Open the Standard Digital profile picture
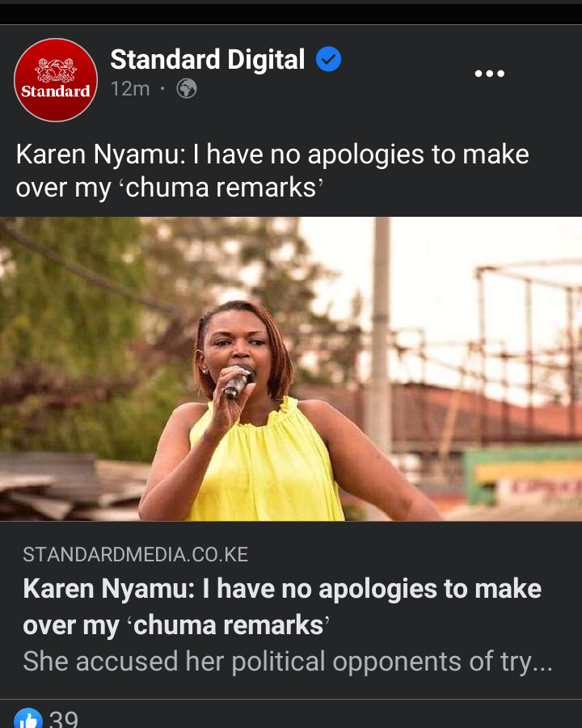 pos(56,80)
